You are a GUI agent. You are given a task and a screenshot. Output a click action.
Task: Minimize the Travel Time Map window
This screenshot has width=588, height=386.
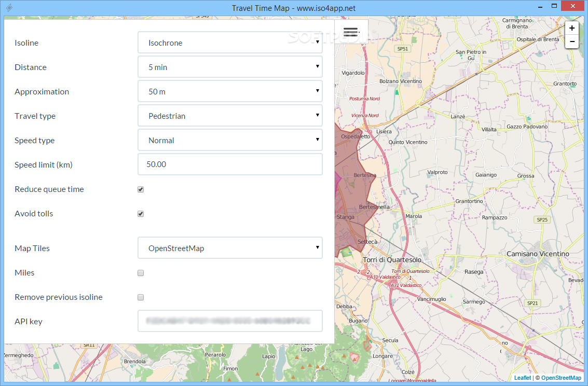[540, 7]
